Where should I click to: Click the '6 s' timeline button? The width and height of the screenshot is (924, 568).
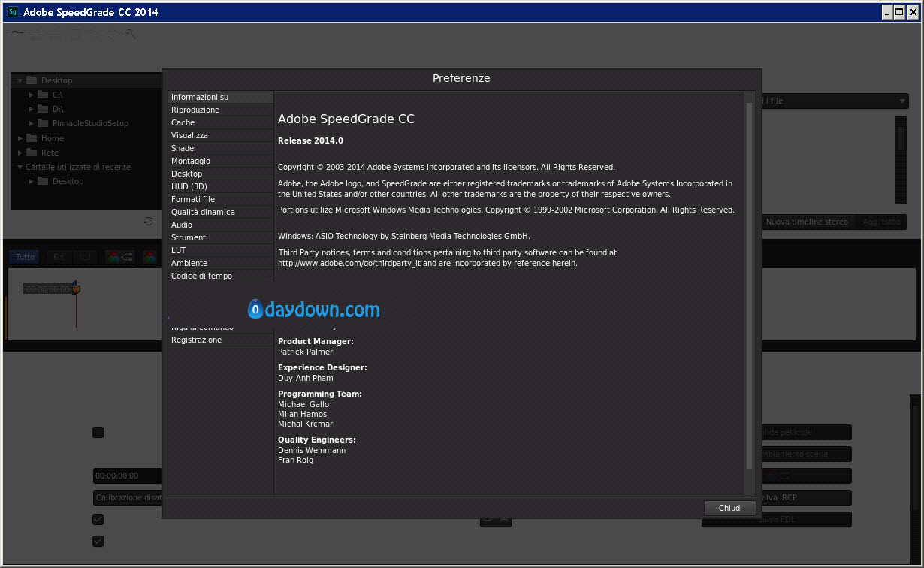click(59, 257)
